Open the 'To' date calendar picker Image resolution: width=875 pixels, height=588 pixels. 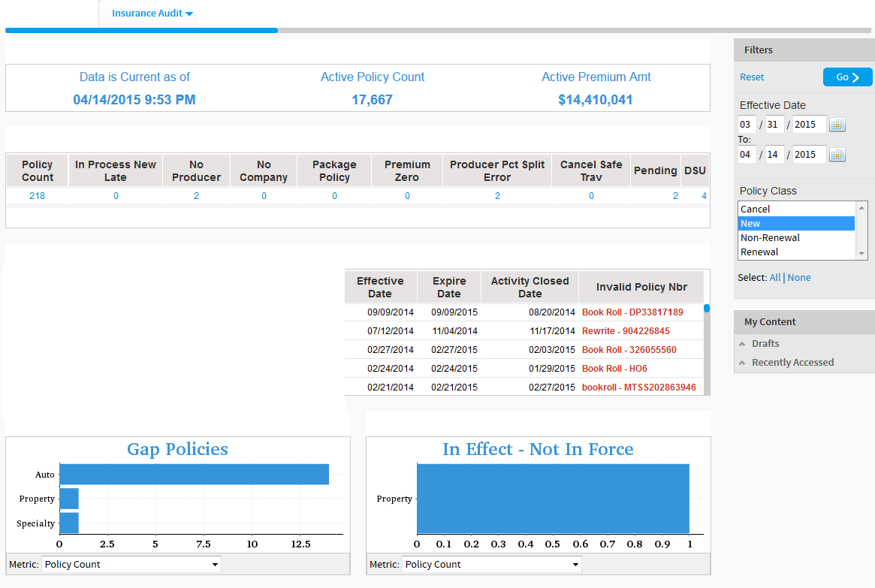pyautogui.click(x=837, y=155)
